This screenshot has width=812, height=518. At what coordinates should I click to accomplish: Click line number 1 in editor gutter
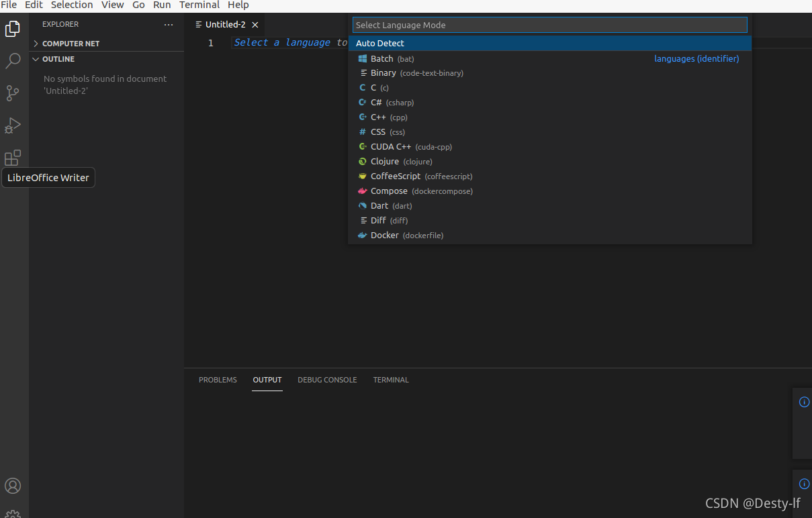(211, 43)
